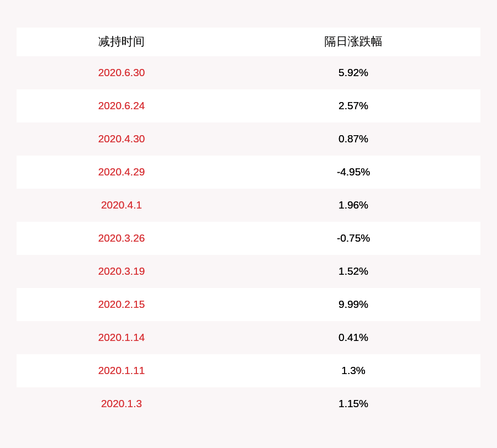This screenshot has height=448, width=497.
Task: Click the 隔日涨跌幅 column header
Action: [x=353, y=42]
